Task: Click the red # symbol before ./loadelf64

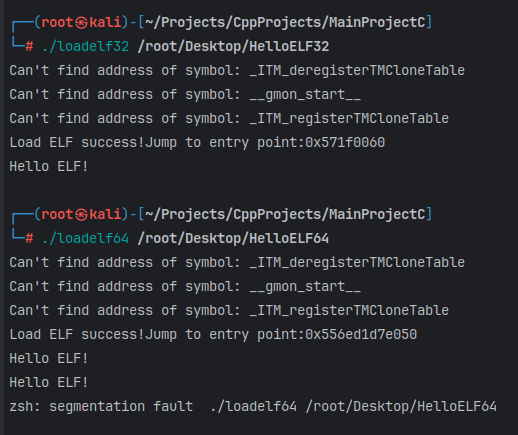Action: 29,238
